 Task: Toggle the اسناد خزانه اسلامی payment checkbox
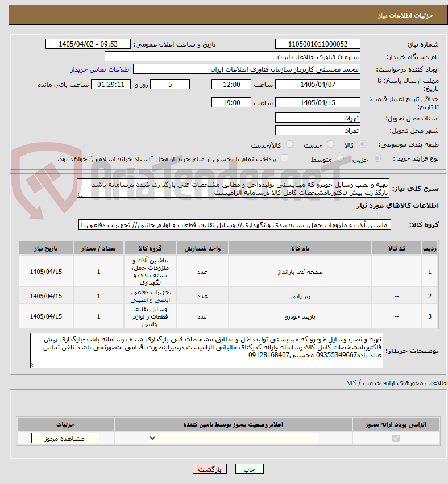coord(284,158)
